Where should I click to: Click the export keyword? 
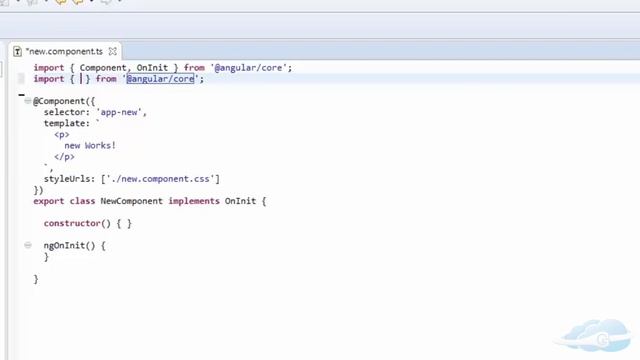[x=49, y=201]
